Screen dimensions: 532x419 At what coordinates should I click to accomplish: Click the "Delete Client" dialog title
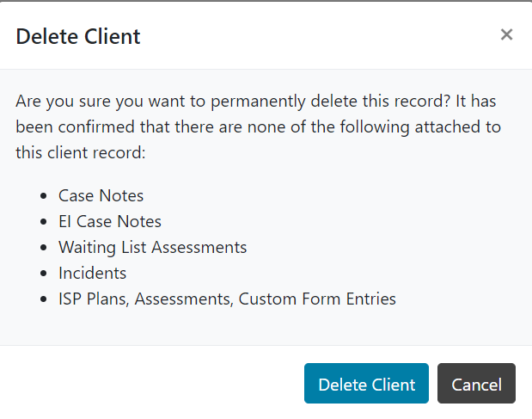[x=78, y=36]
